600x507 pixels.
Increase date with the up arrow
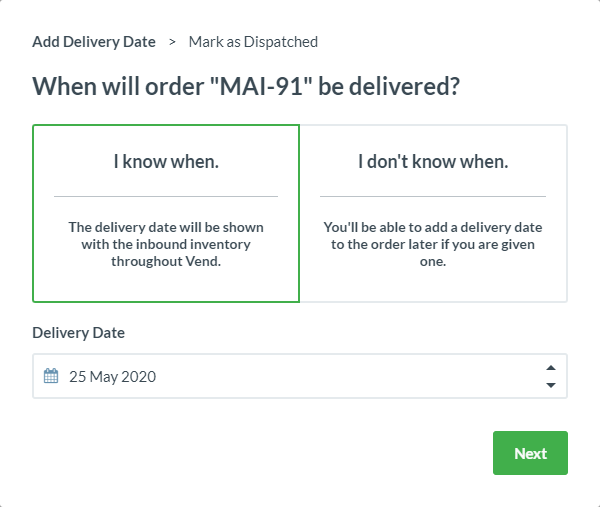(x=551, y=368)
